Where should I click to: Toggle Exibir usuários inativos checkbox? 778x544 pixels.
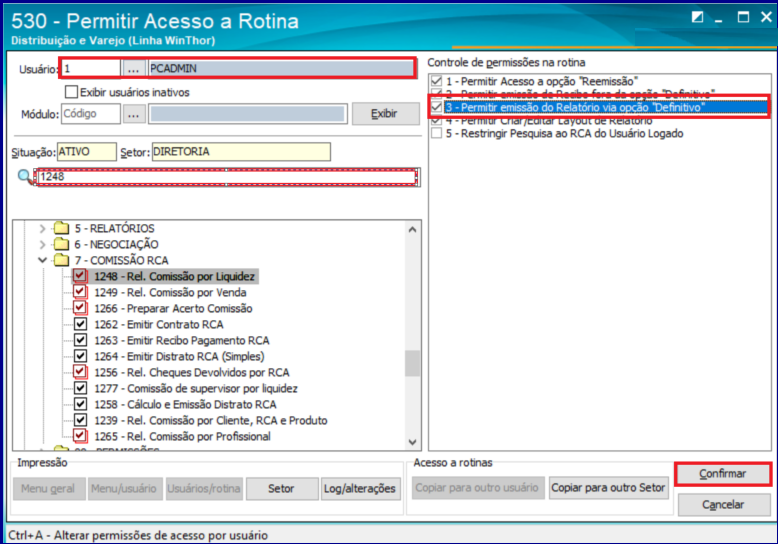pyautogui.click(x=71, y=92)
